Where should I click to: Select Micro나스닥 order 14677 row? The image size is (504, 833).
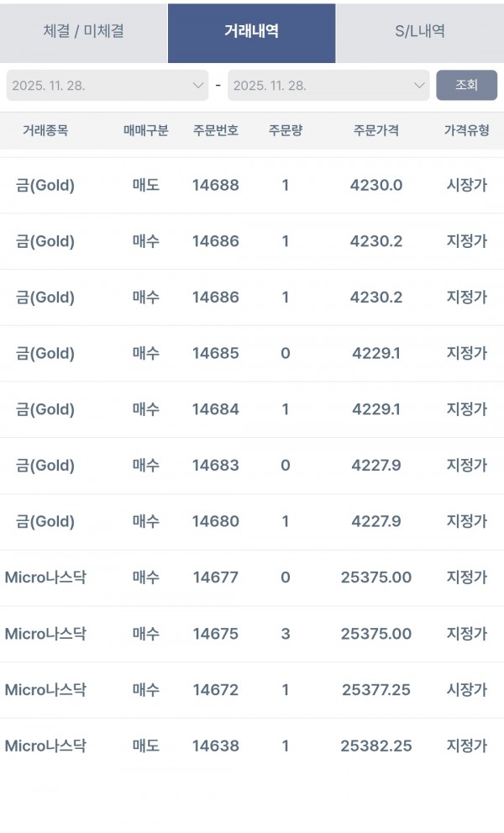[252, 577]
